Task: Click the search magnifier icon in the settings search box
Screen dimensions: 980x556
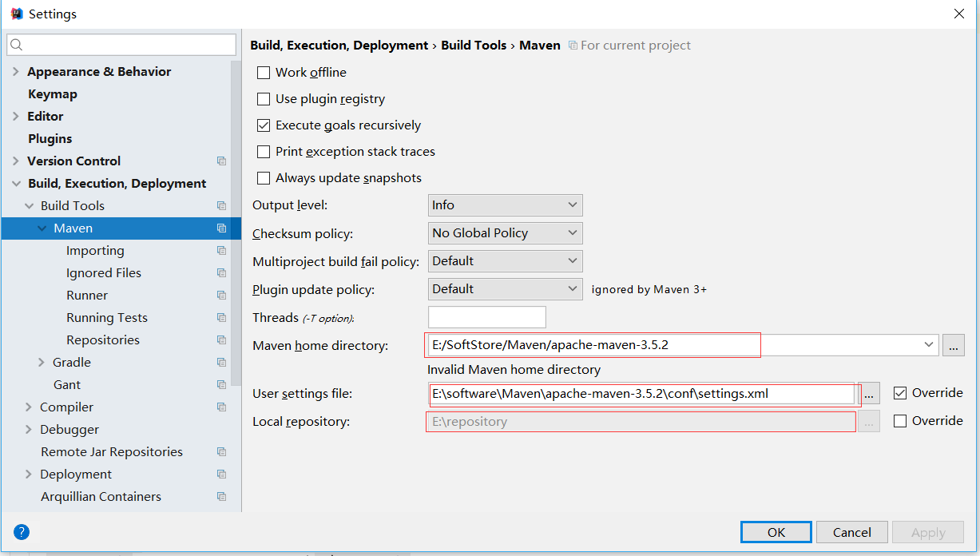Action: pos(18,45)
